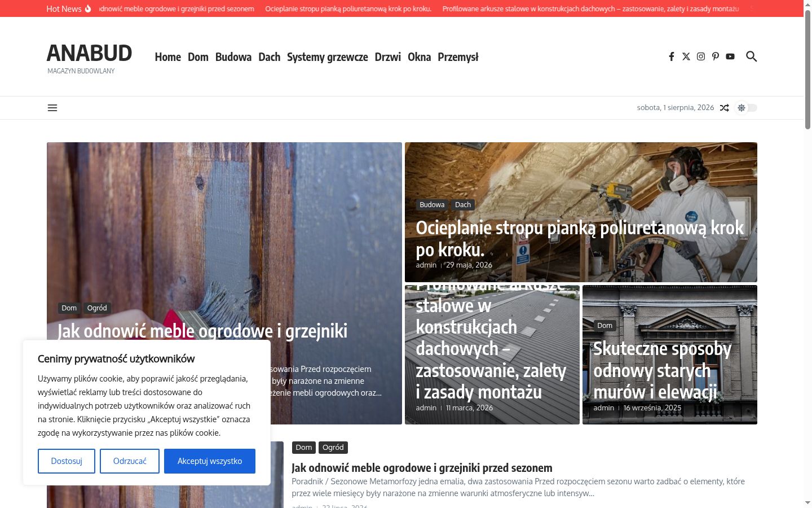Open large featured headline Jak odnowić meble ogrodowe
Screen dimensions: 812x508
click(202, 331)
